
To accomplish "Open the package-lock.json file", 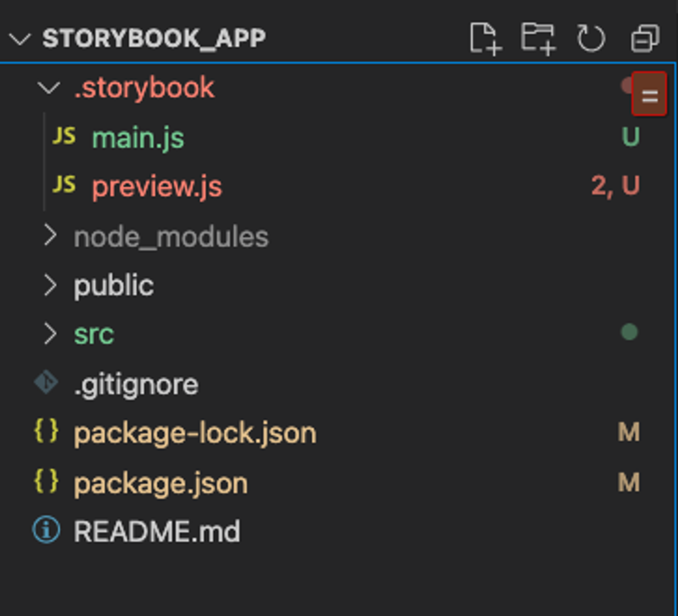I will [195, 433].
